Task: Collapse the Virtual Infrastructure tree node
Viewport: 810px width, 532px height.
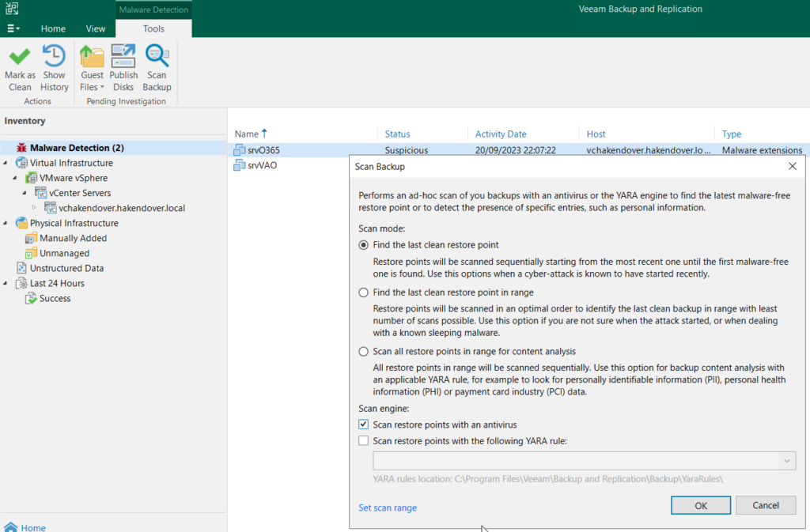Action: 6,163
